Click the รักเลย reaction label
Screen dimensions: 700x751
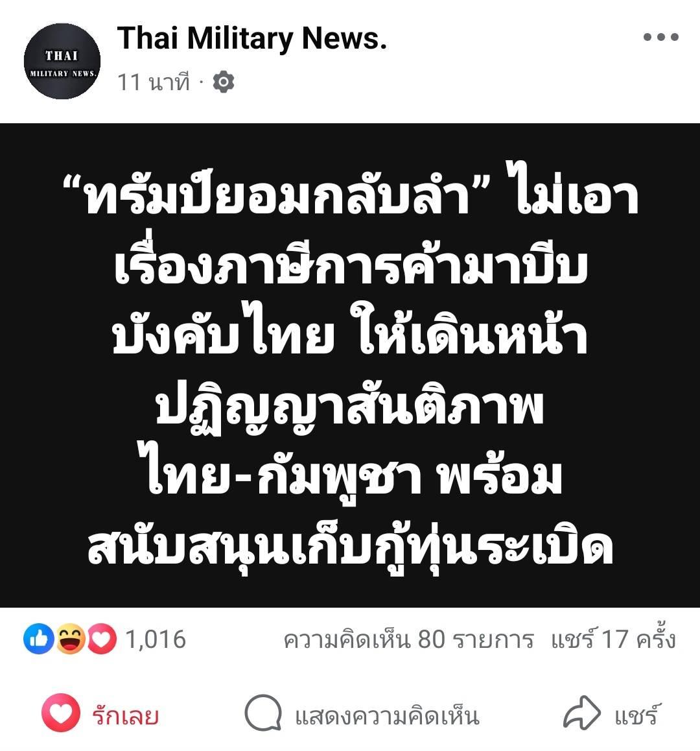pyautogui.click(x=126, y=715)
